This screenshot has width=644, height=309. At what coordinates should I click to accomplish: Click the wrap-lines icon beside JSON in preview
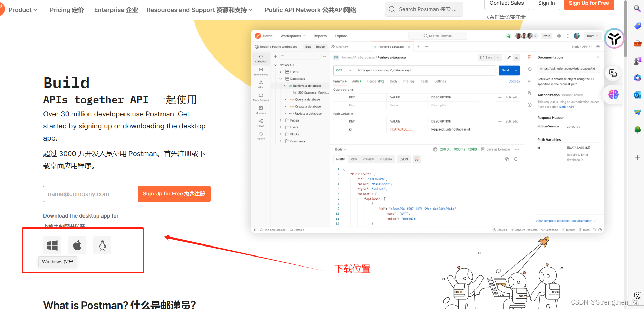[x=417, y=159]
